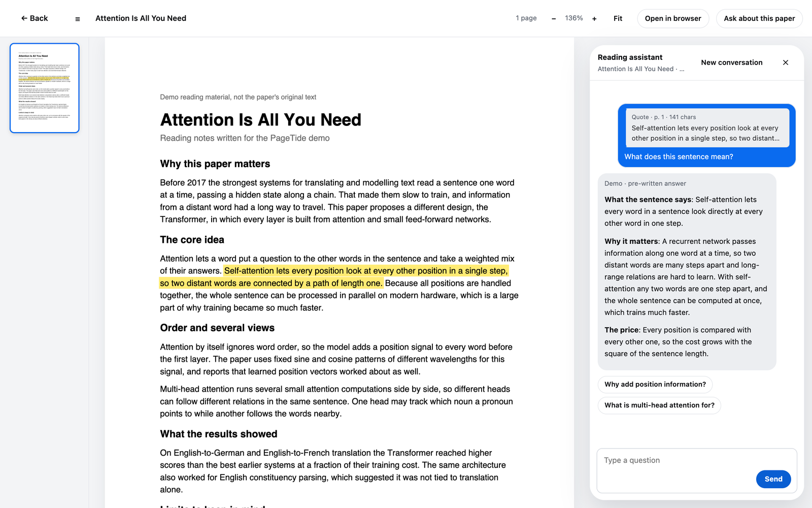This screenshot has height=508, width=812.
Task: Click the Demo reading material disclaimer line
Action: click(238, 97)
